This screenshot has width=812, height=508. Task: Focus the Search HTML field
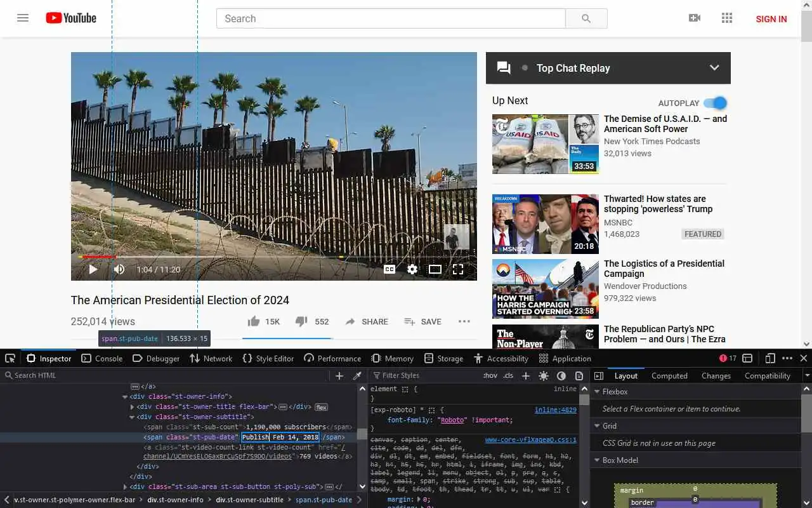[x=166, y=375]
